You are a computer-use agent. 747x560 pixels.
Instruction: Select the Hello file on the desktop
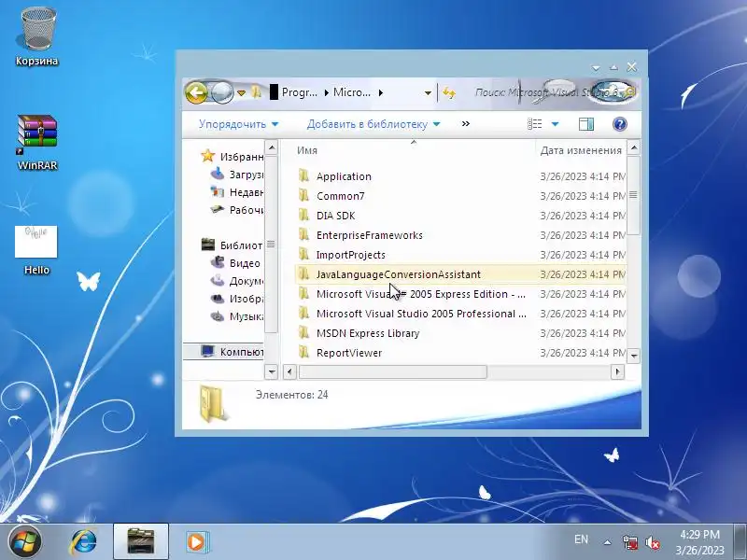click(36, 249)
